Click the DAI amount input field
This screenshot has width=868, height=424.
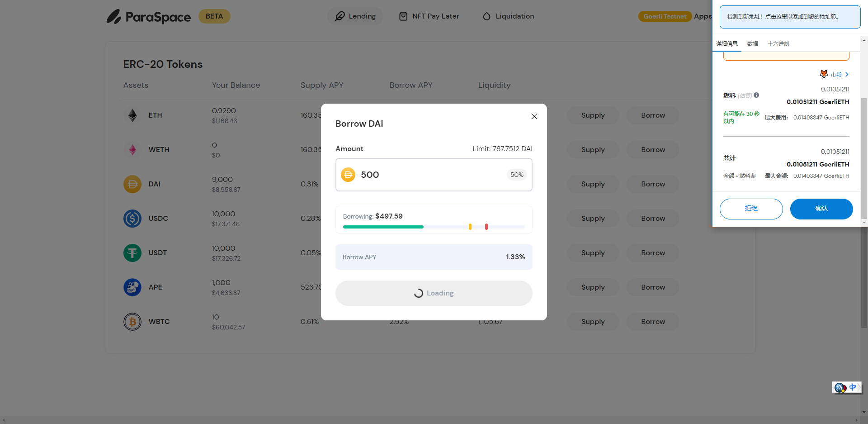(429, 175)
